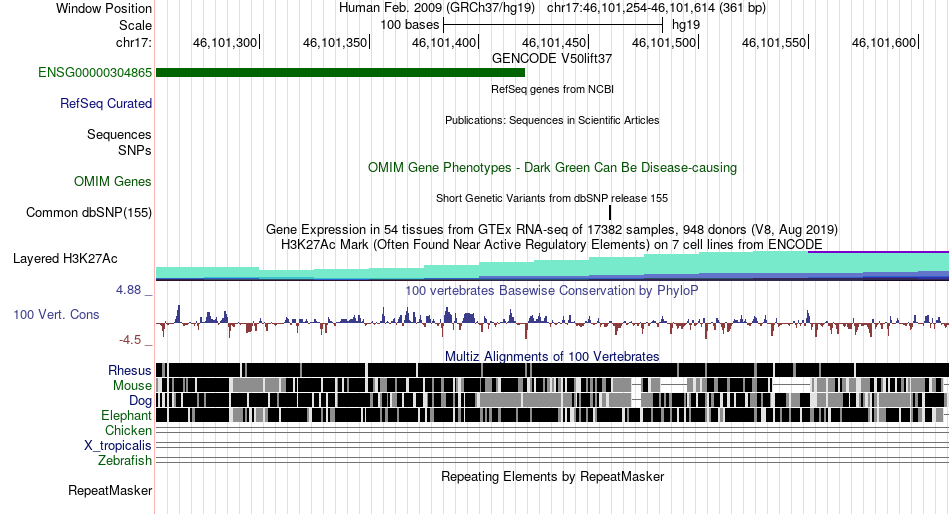Click the Elephant alignment row blocks
This screenshot has width=950, height=514.
point(553,415)
